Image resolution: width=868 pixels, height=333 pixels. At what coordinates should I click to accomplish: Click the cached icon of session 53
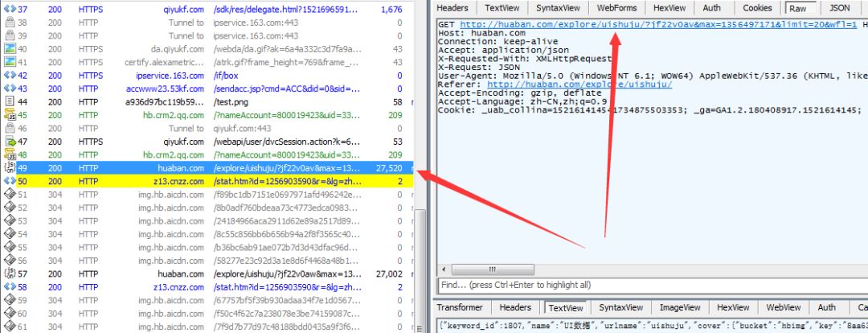(x=10, y=221)
